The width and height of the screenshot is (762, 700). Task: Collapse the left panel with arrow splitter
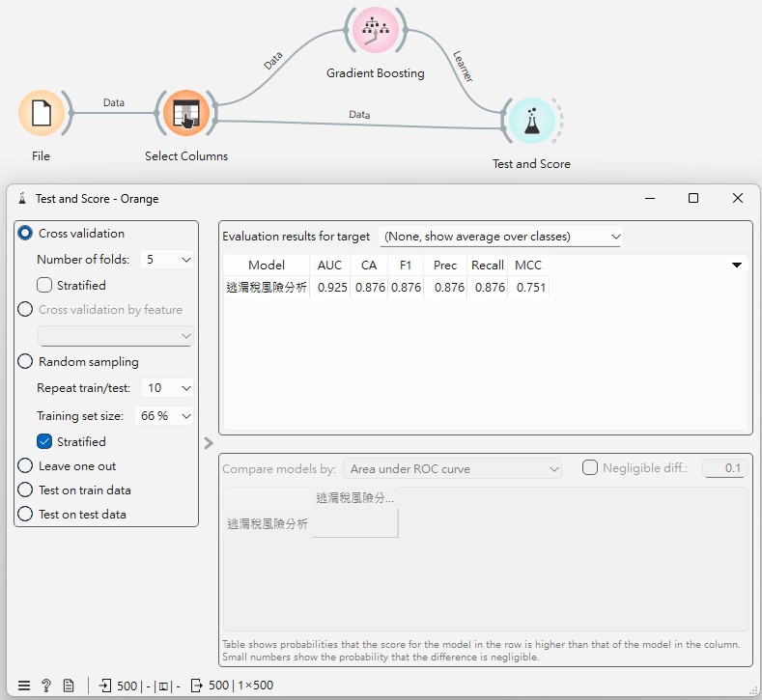(x=209, y=443)
